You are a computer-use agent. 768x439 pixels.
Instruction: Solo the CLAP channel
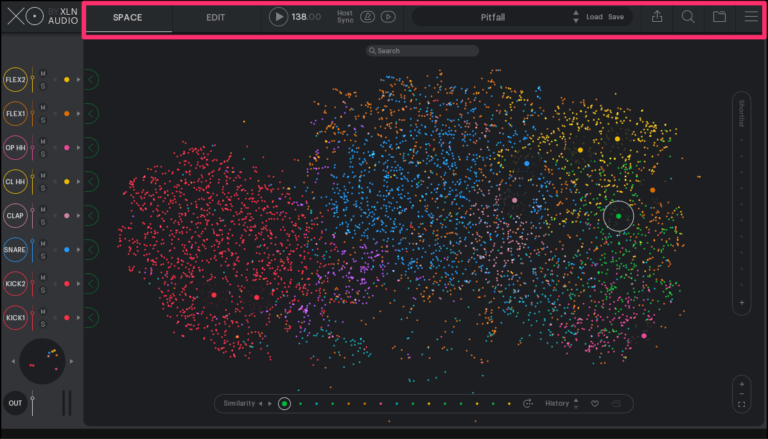(43, 222)
